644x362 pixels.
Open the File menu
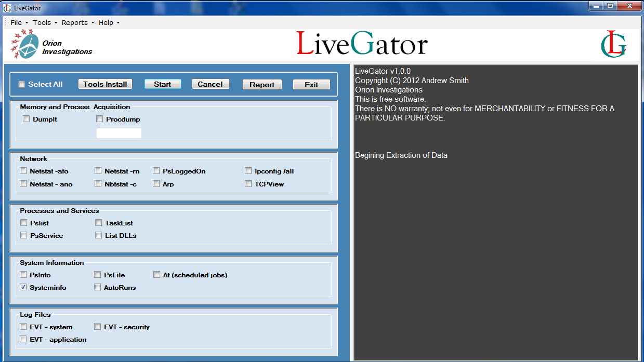pos(19,23)
